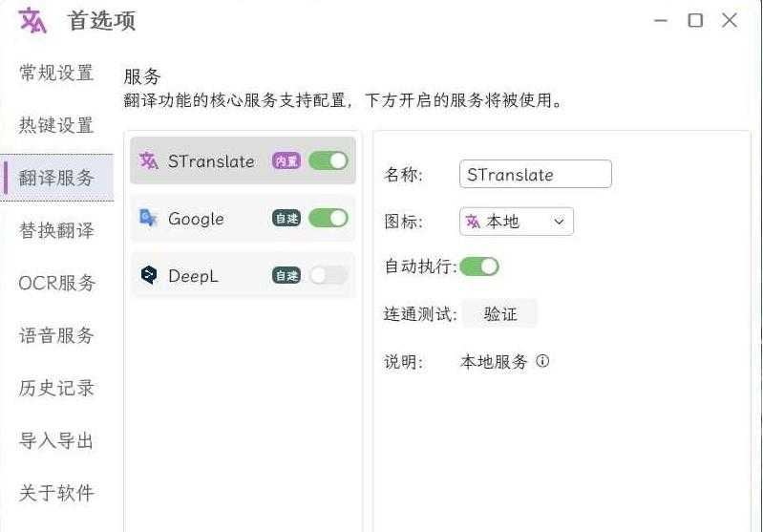Open the 历史记录 section

56,388
